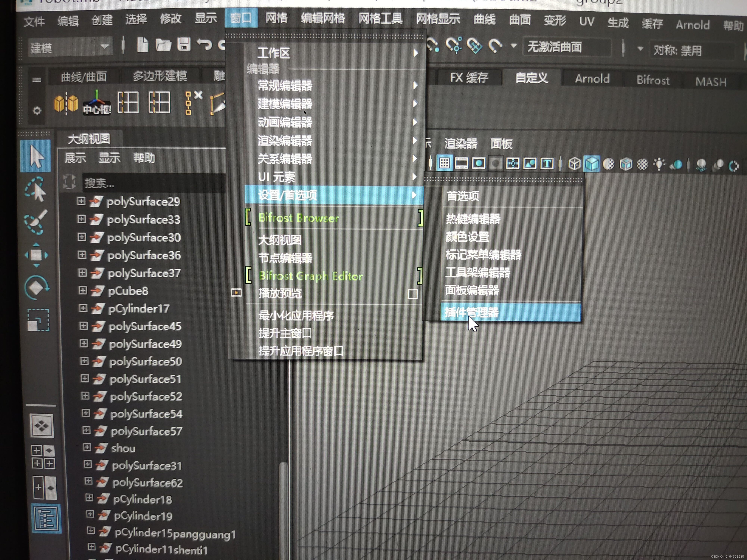
Task: Select the Move tool in toolbox
Action: (x=36, y=255)
